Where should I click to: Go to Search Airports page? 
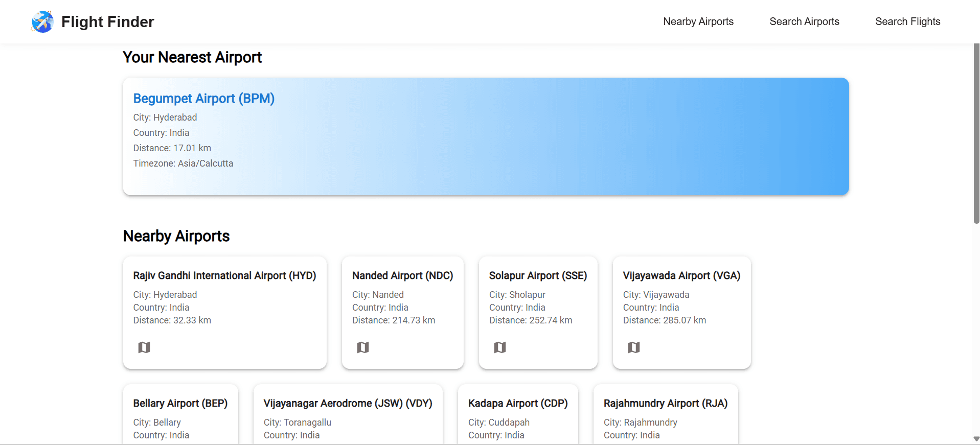[x=804, y=21]
